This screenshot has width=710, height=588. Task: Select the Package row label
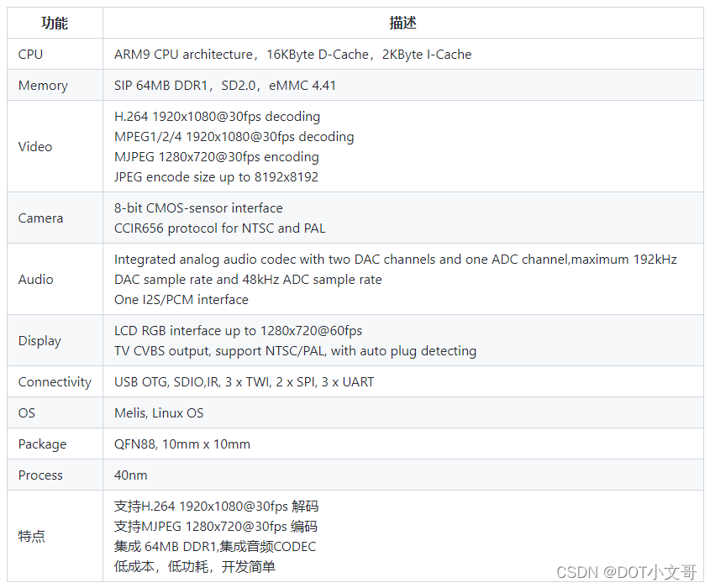click(42, 444)
